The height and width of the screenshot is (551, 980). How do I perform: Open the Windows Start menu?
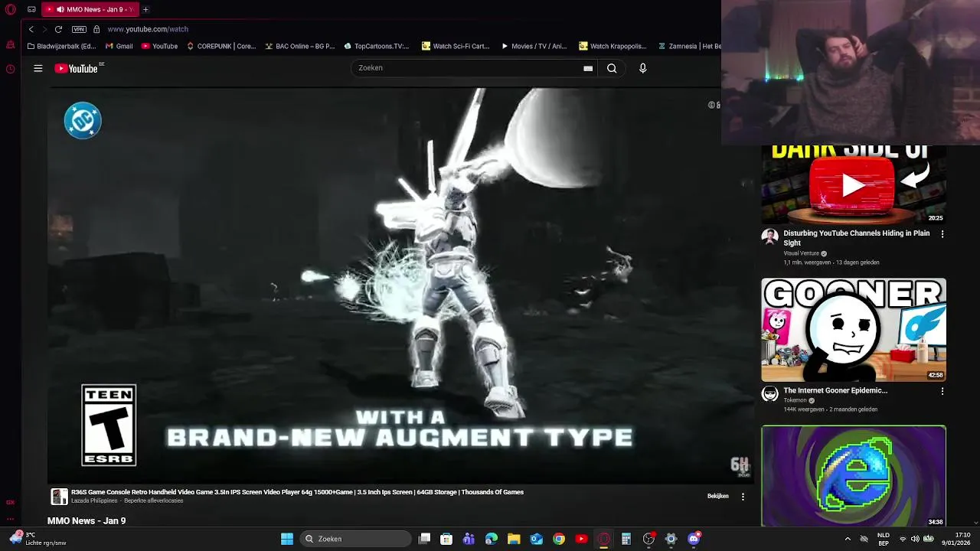pyautogui.click(x=287, y=539)
